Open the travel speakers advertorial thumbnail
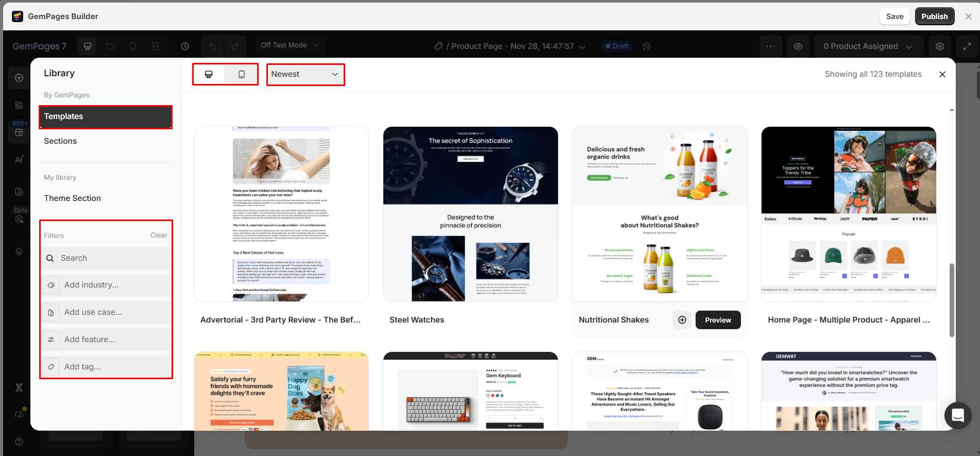Viewport: 980px width, 456px height. (660, 391)
